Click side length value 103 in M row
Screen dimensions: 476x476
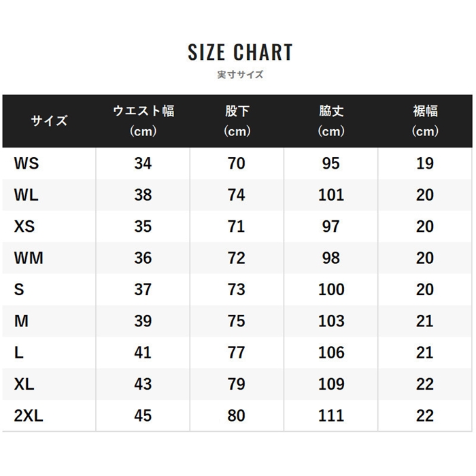click(x=331, y=321)
